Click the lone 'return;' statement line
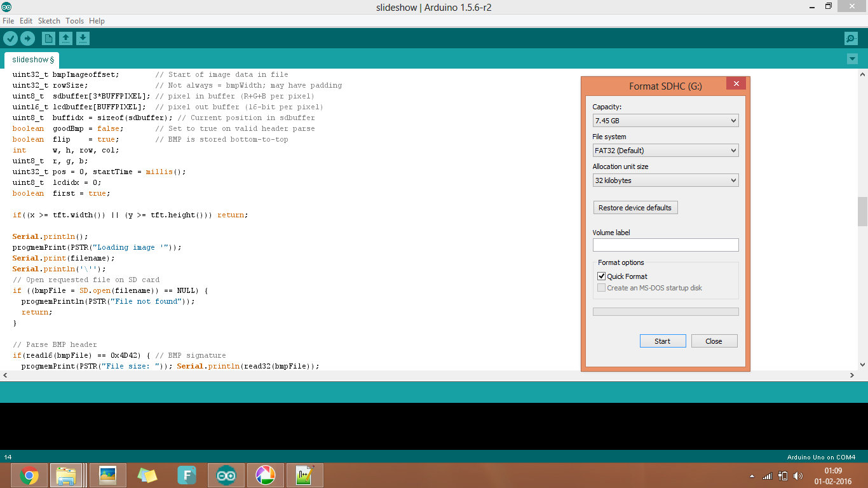 click(x=37, y=312)
